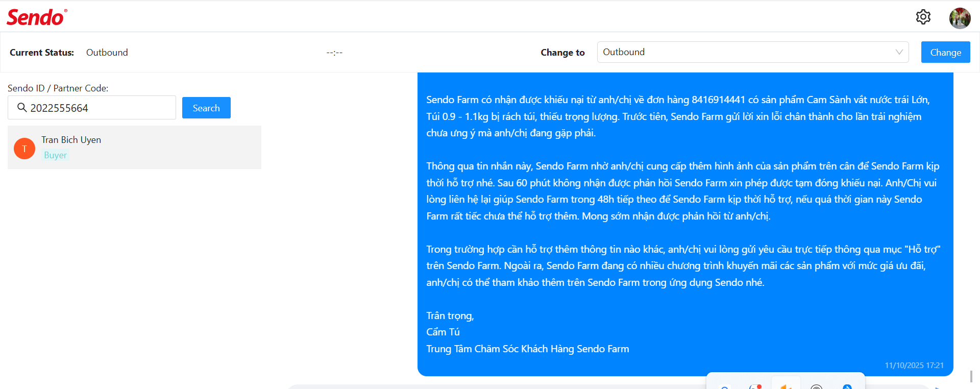Open the Outbound status combo box
The image size is (980, 389).
click(745, 52)
